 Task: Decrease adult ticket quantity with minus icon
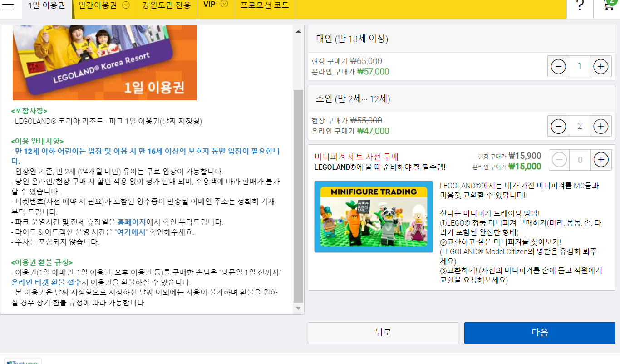(558, 66)
